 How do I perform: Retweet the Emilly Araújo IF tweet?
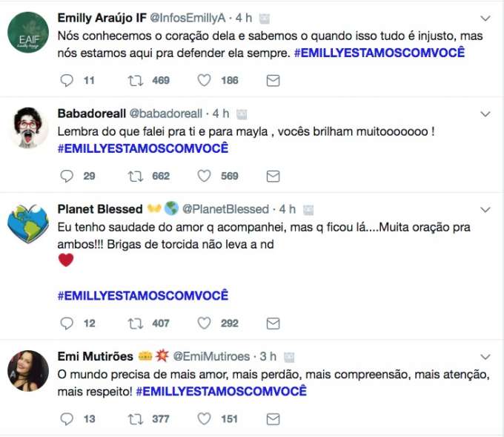(x=136, y=80)
